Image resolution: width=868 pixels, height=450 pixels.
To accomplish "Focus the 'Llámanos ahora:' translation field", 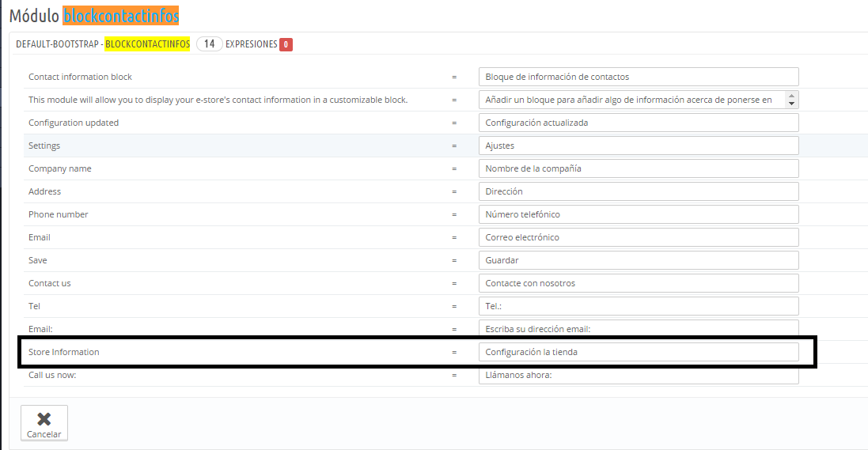I will 638,375.
